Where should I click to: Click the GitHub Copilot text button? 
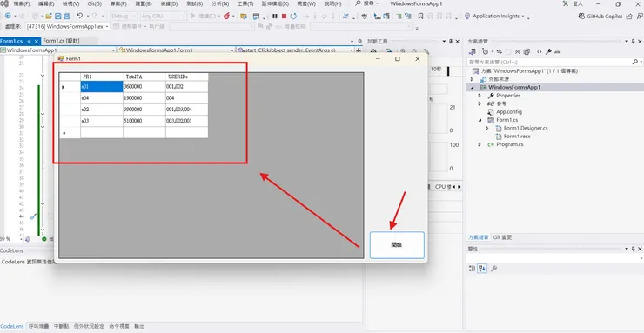[604, 17]
